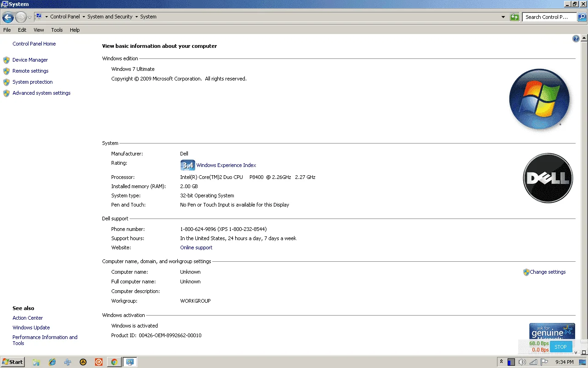Open the orange target taskbar icon
The height and width of the screenshot is (368, 588).
coord(99,362)
